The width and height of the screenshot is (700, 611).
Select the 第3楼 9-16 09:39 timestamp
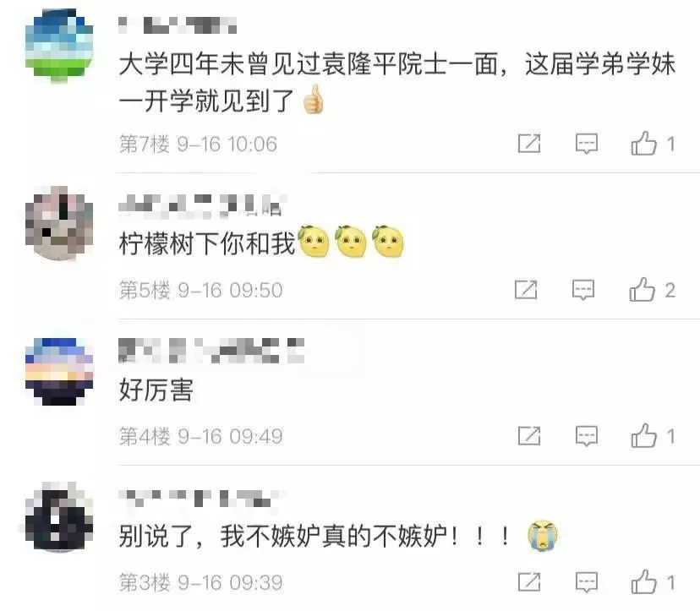pos(201,582)
